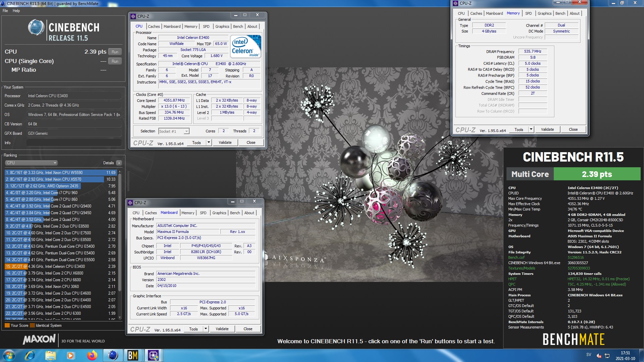Open About tab in CPU-Z Memory window
The image size is (644, 362).
pos(575,13)
